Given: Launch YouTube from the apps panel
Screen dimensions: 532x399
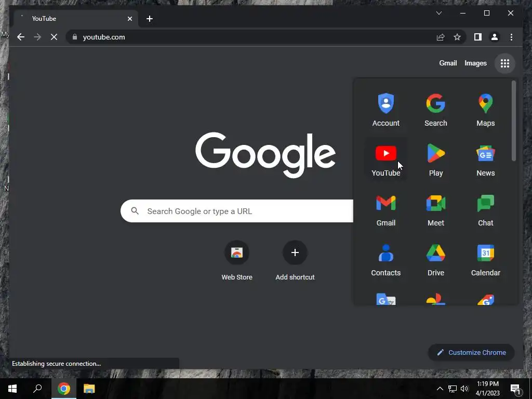Looking at the screenshot, I should click(386, 160).
